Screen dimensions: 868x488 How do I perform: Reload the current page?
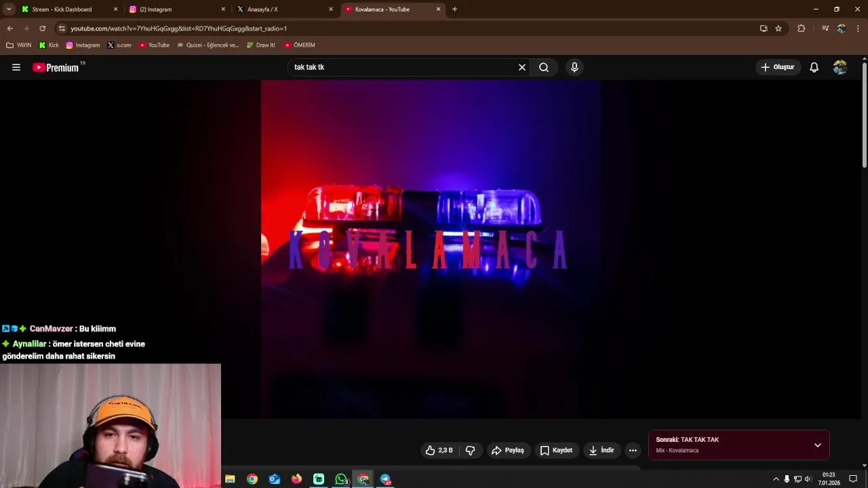click(x=42, y=28)
